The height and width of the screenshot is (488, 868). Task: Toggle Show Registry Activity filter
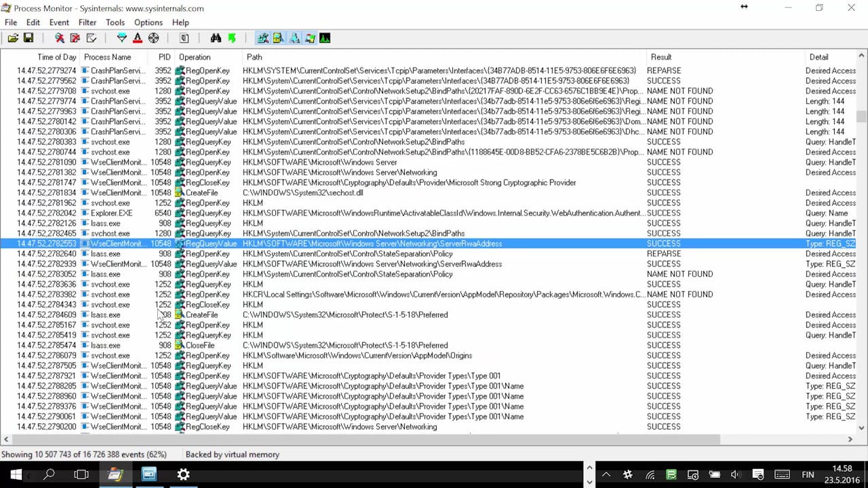point(262,38)
